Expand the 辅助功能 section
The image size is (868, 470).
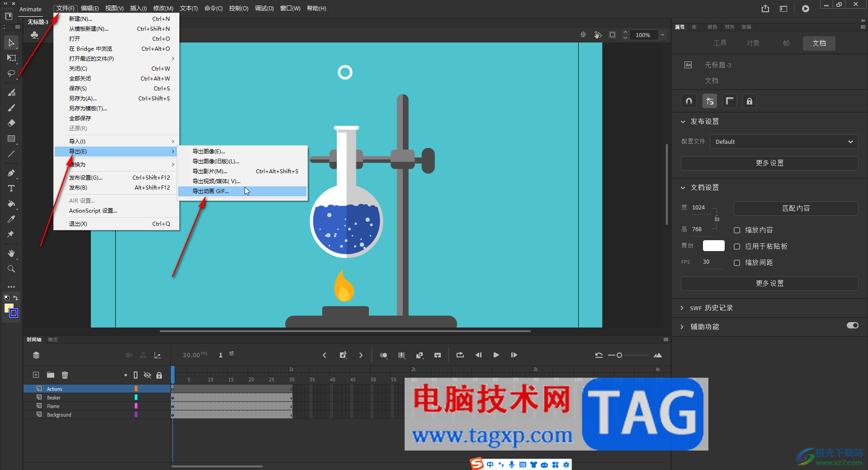tap(682, 327)
